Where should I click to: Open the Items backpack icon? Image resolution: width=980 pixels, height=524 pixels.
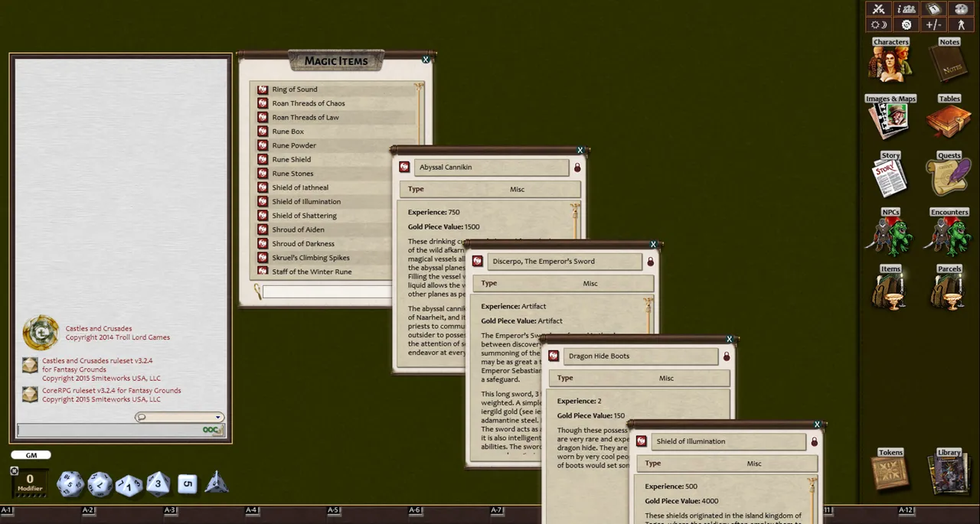point(890,288)
